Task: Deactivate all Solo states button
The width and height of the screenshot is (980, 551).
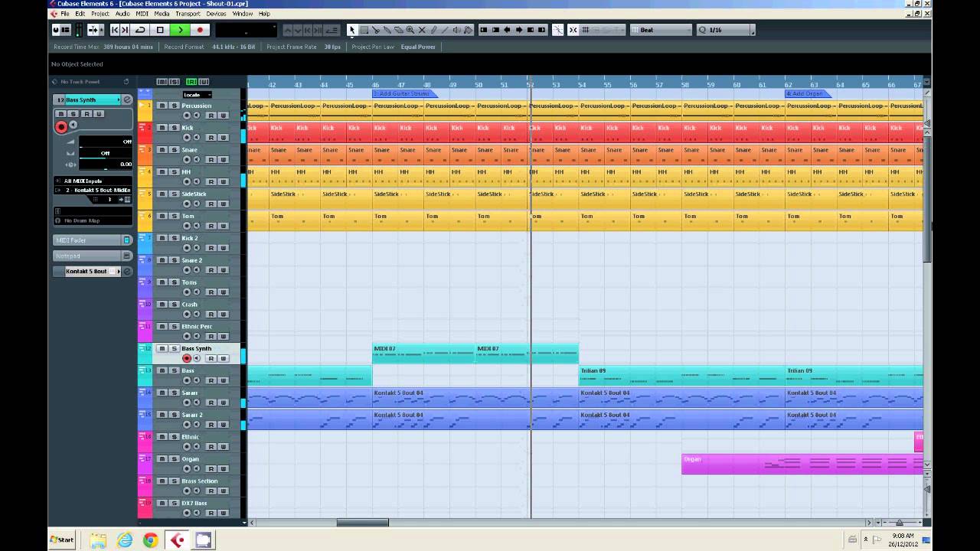Action: [x=174, y=82]
